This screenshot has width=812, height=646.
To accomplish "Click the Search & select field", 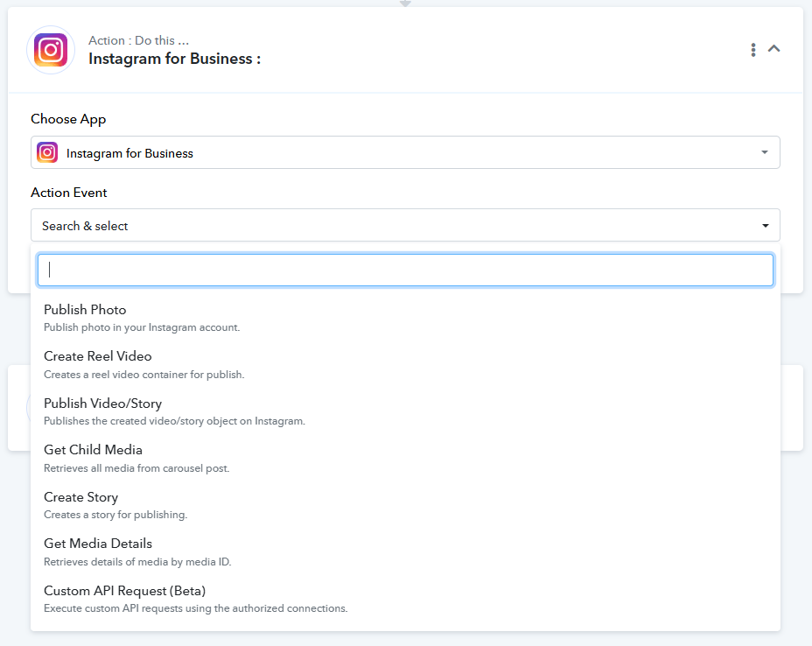I will tap(405, 225).
